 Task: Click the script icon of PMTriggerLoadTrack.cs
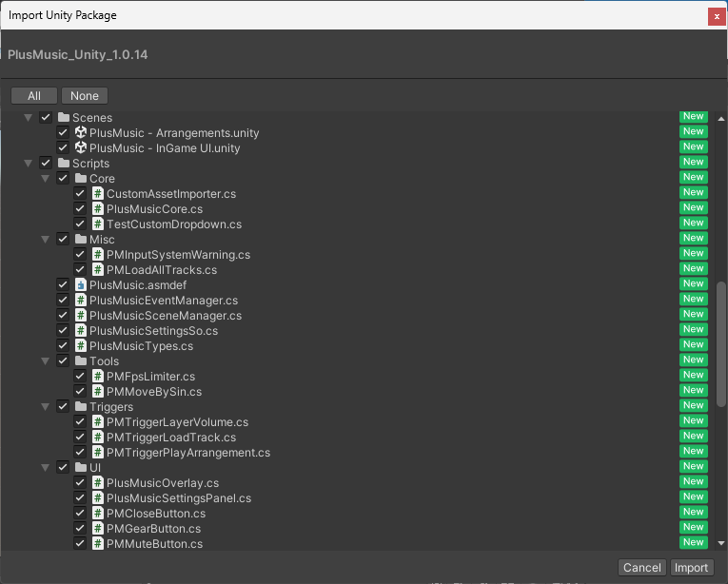point(97,437)
